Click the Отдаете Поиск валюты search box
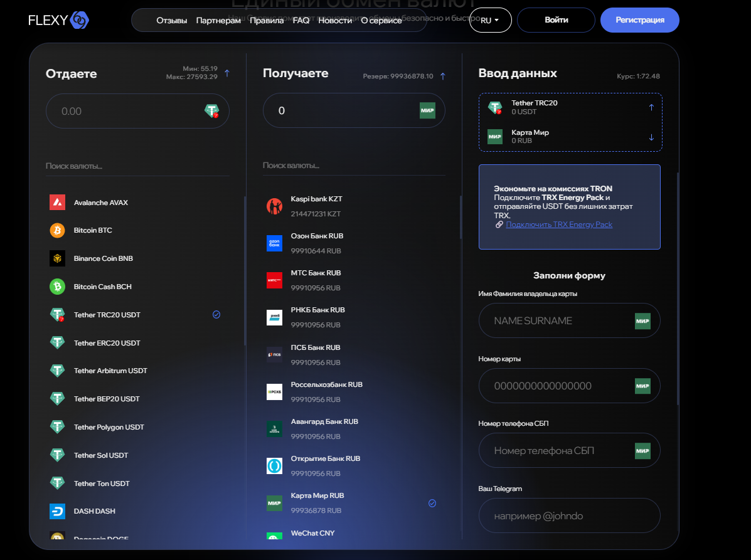Screen dimensions: 751x560 click(137, 166)
